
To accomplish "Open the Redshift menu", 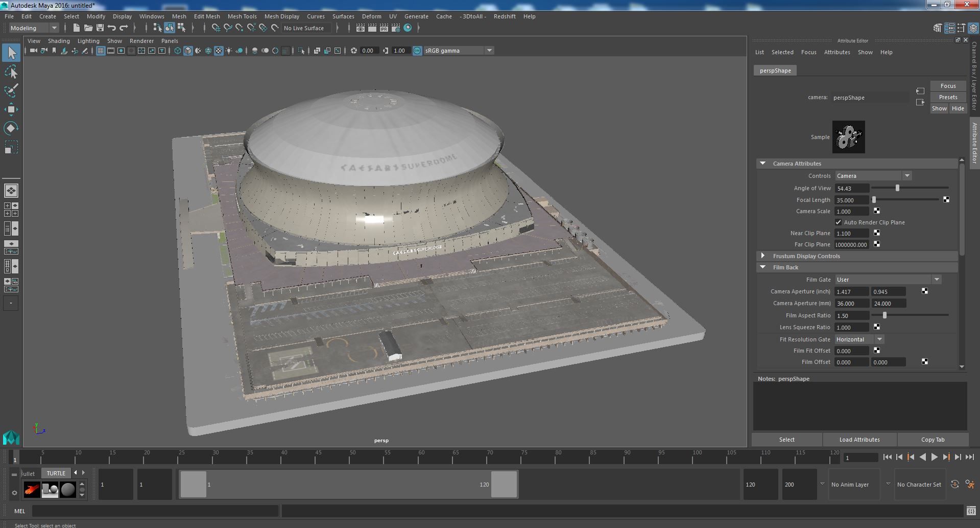I will pyautogui.click(x=505, y=16).
